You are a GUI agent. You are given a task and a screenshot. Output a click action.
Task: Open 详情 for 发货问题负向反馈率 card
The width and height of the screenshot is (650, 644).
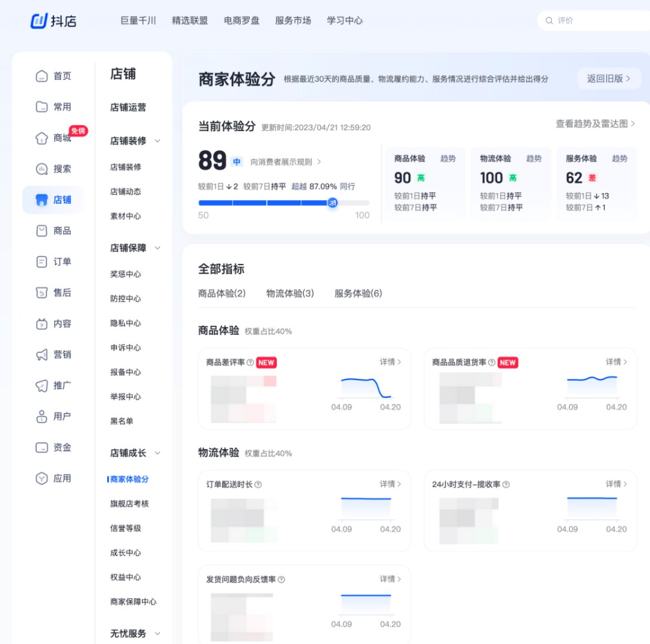pos(391,579)
